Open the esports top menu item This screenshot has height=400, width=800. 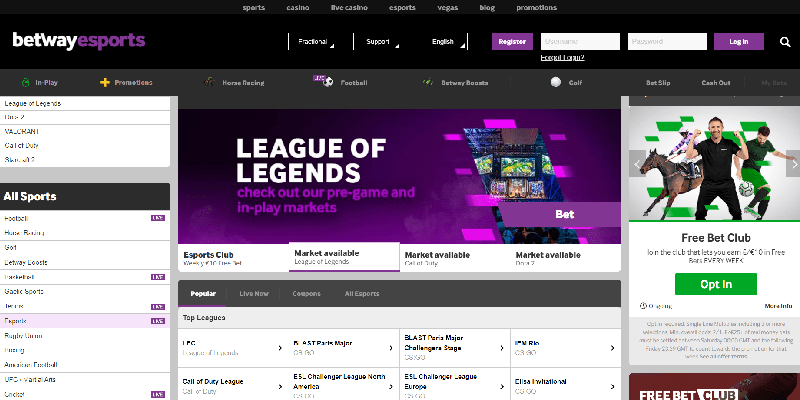click(402, 8)
